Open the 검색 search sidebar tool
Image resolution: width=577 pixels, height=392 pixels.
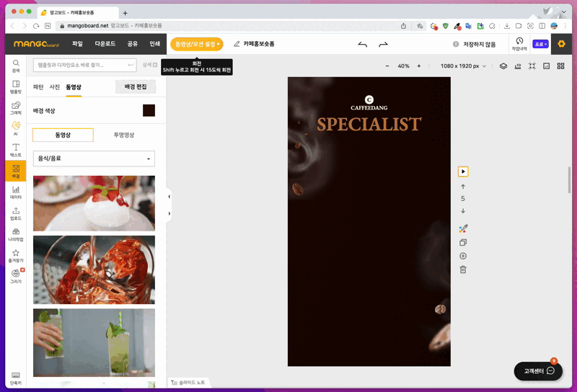[16, 66]
